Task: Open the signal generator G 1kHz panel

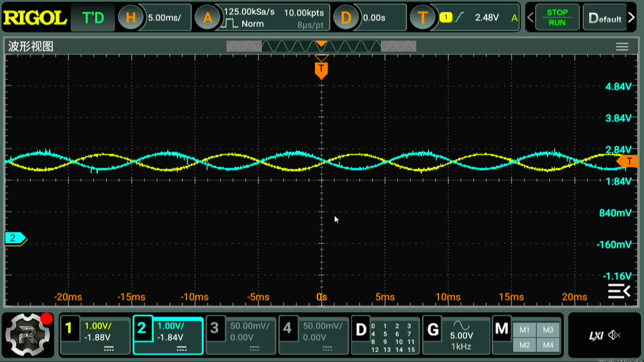Action: 456,335
